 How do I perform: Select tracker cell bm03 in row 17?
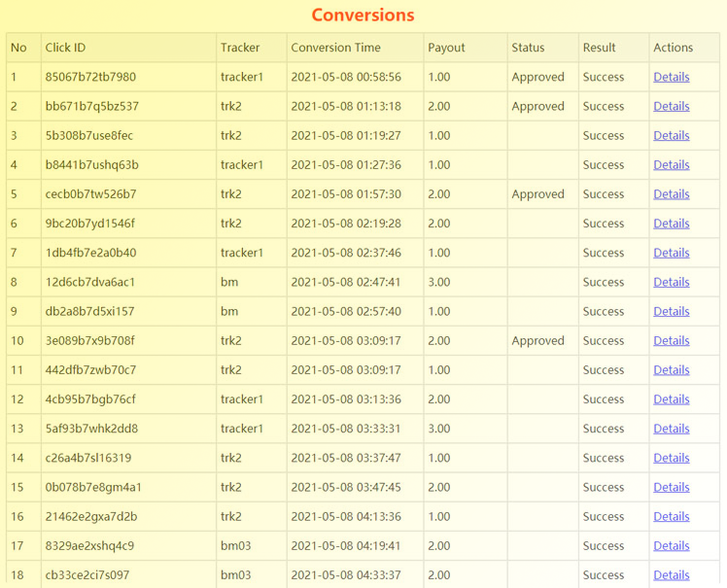[235, 546]
